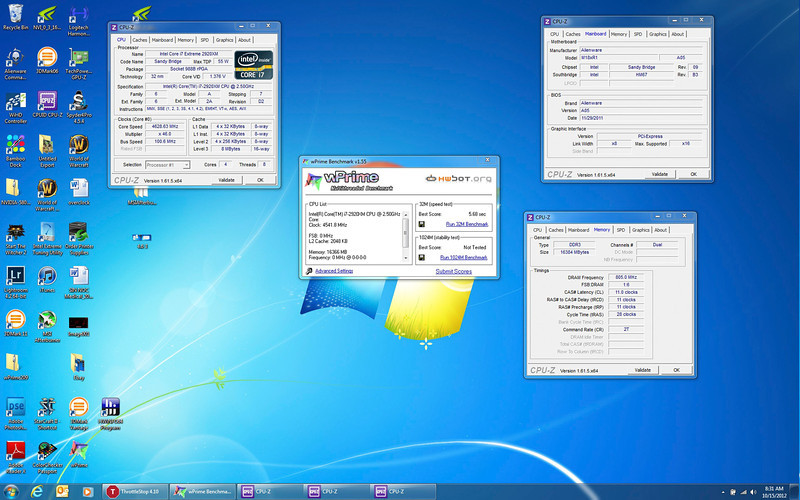Launch the wPrime desktop shortcut
Screen dimensions: 800x500
(x=78, y=454)
